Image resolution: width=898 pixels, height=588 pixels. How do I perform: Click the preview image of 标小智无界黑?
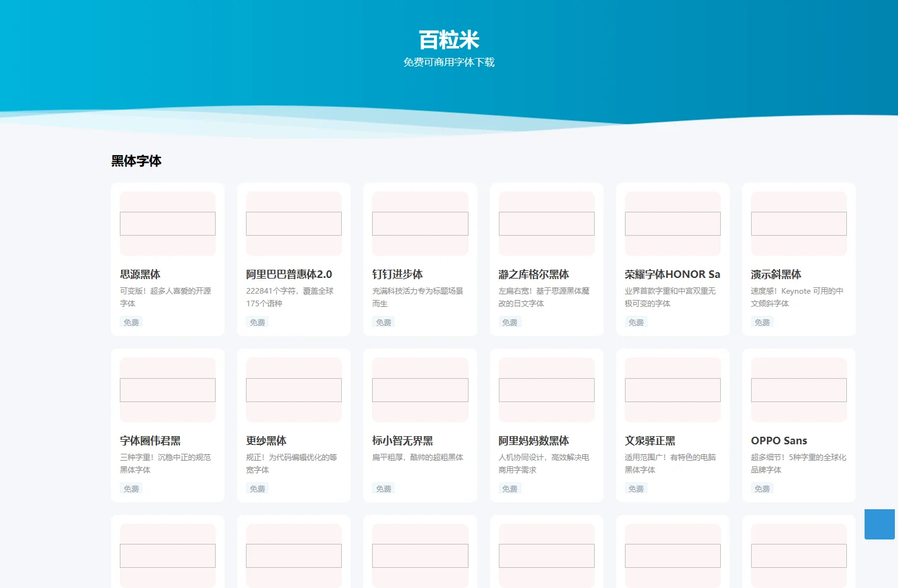coord(420,390)
